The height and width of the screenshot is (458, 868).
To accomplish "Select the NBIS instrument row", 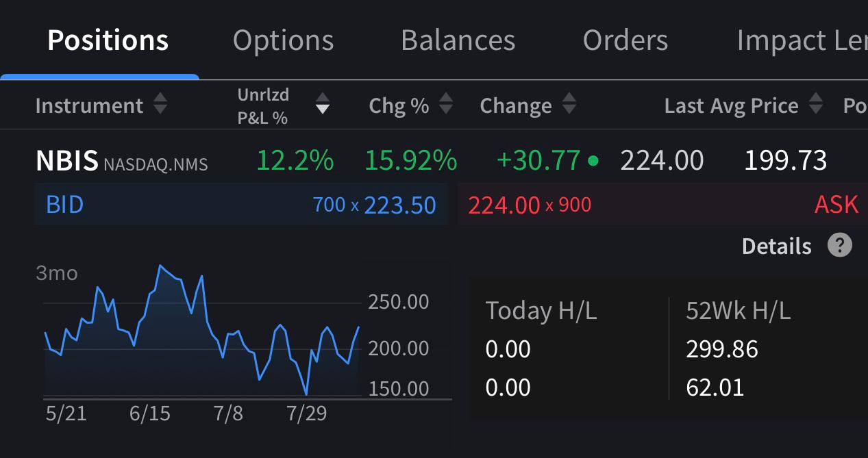I will (x=434, y=161).
